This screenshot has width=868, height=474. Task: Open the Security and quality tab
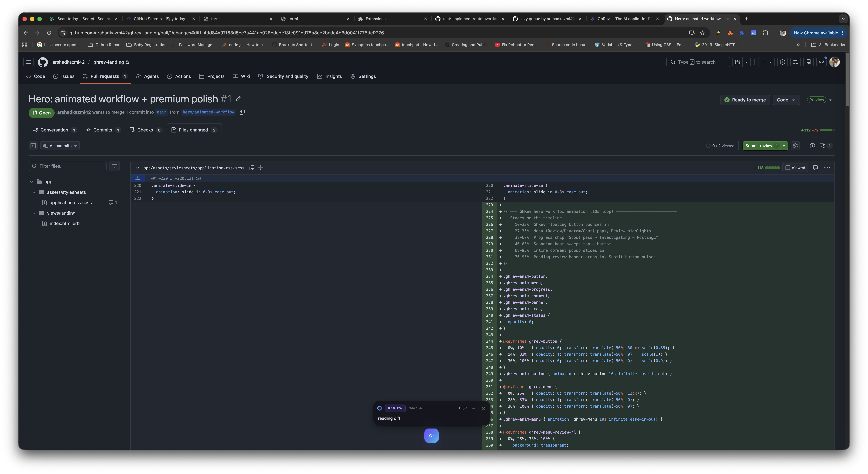[283, 76]
